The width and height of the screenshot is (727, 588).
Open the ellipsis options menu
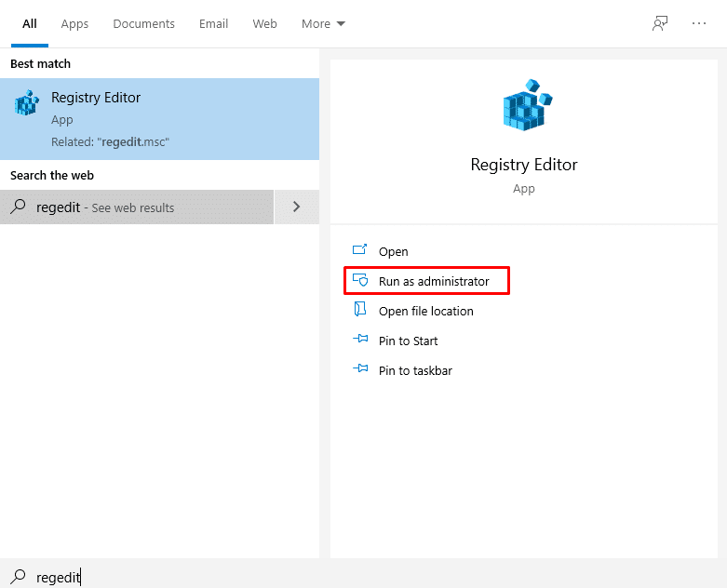tap(699, 24)
